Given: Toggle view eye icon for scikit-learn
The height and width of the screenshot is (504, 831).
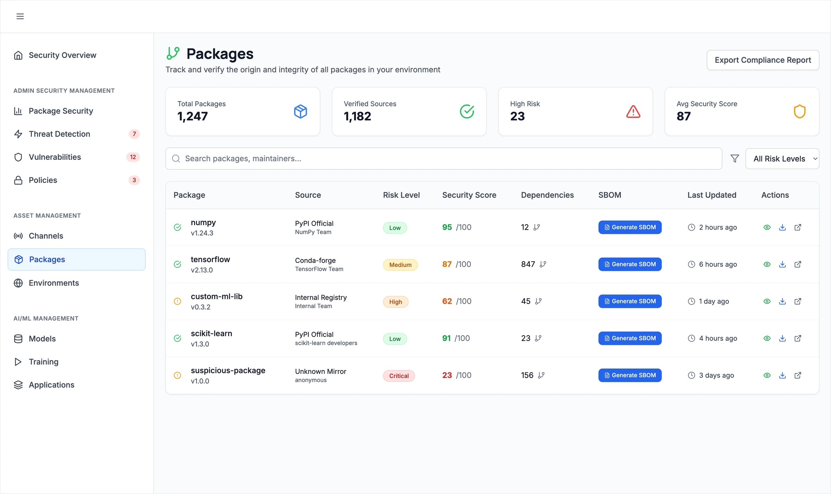Looking at the screenshot, I should click(767, 338).
